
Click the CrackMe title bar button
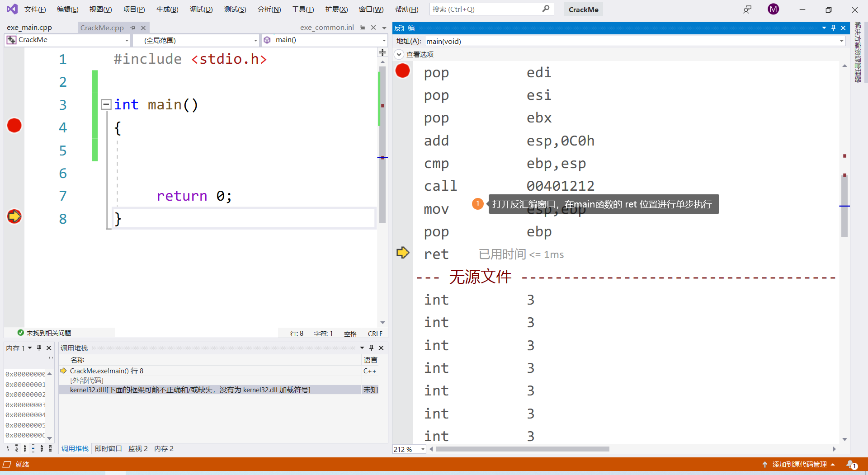click(x=584, y=9)
